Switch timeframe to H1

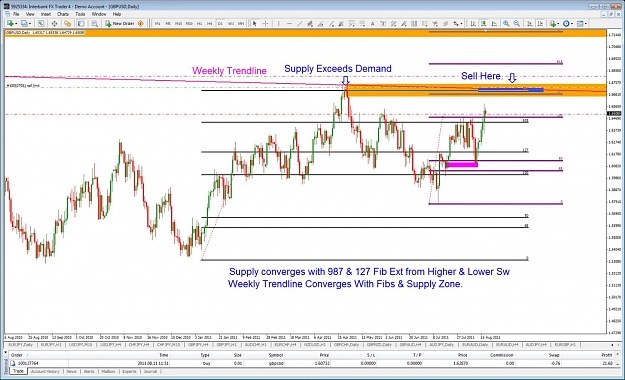pos(199,24)
